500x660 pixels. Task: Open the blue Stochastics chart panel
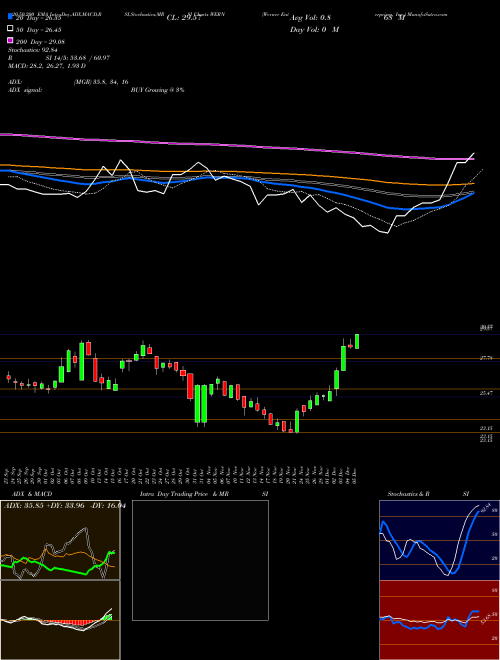tap(439, 540)
